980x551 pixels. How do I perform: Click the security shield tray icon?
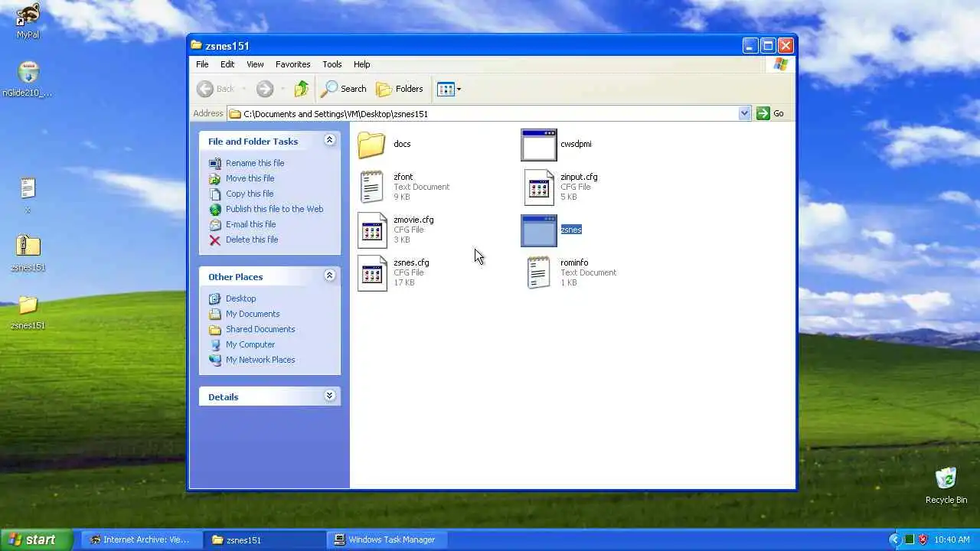[923, 540]
